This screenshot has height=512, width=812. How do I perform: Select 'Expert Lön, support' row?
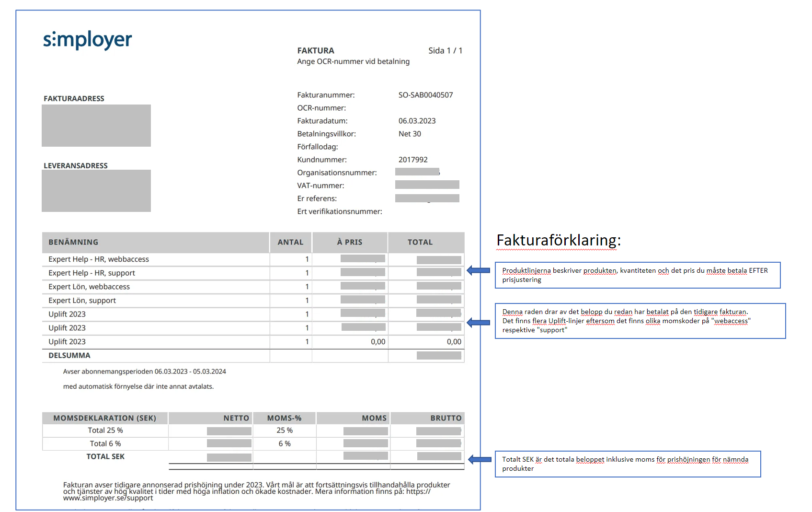click(253, 301)
